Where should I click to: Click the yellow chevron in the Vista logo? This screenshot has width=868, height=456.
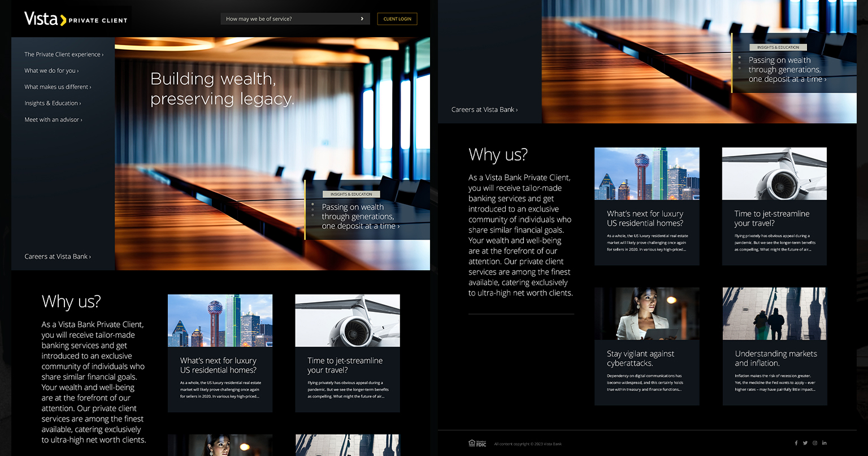(63, 20)
